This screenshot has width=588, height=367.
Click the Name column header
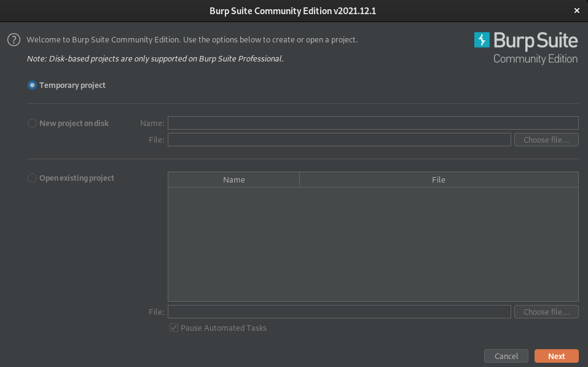pos(234,180)
